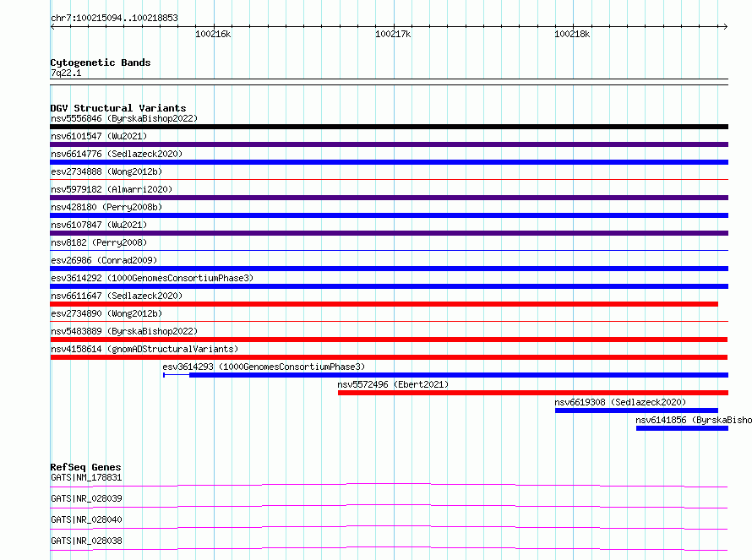Click the nsv5979182 (Almarri2020) label
The width and height of the screenshot is (752, 560).
click(112, 189)
